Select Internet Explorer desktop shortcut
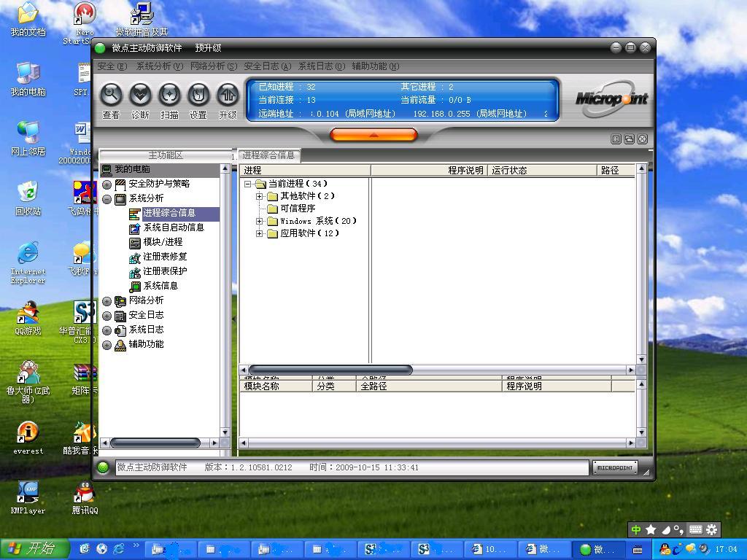Viewport: 747px width, 560px height. pyautogui.click(x=28, y=262)
